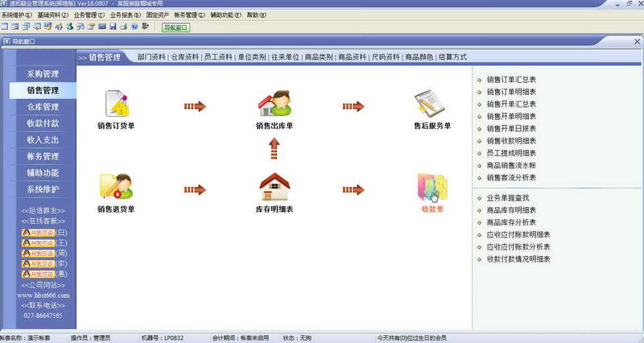Open the 帮助 menu
The image size is (644, 343).
256,14
